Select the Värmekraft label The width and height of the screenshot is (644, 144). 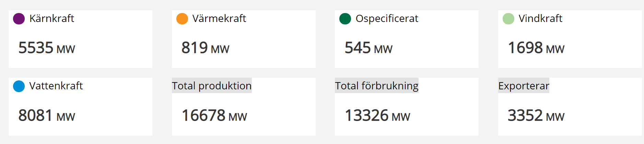coord(219,18)
